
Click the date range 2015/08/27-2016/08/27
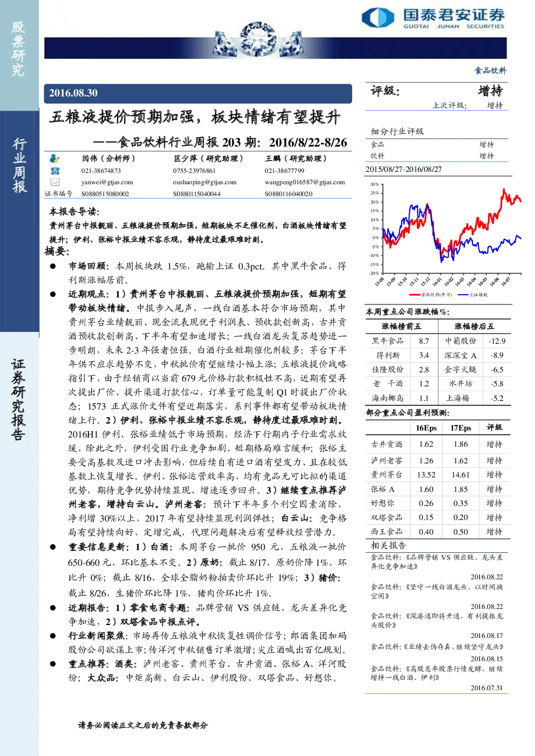click(403, 169)
